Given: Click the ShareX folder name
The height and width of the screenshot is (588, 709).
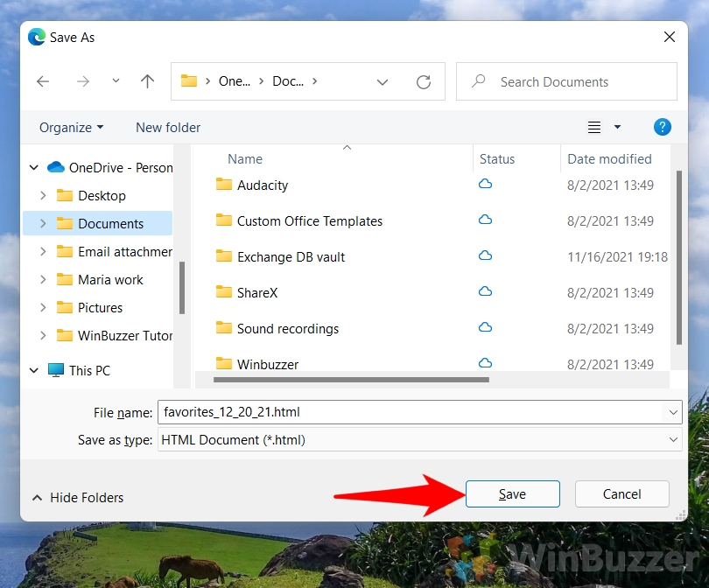Looking at the screenshot, I should (x=257, y=293).
